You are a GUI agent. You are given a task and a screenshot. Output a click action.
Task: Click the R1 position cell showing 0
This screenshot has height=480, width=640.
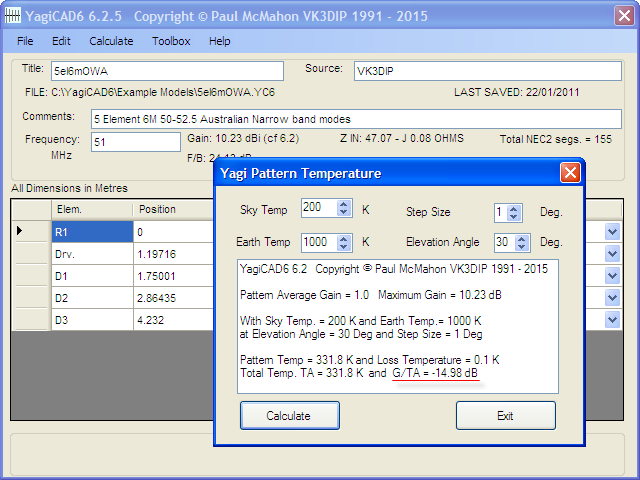pyautogui.click(x=173, y=232)
